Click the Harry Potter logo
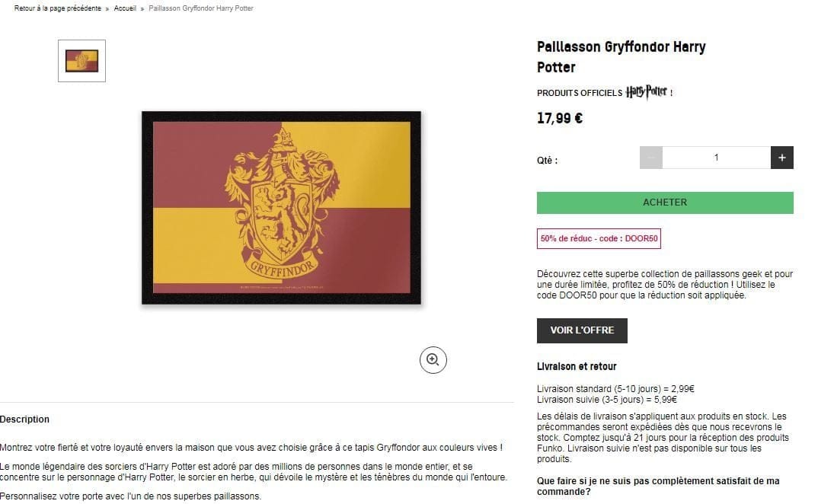The image size is (818, 504). coord(647,92)
